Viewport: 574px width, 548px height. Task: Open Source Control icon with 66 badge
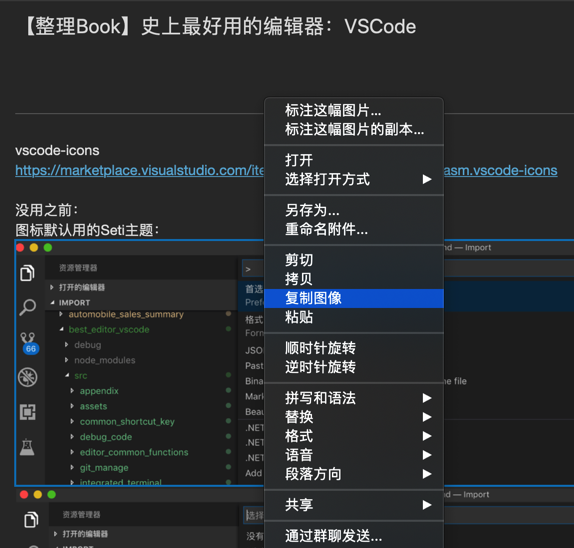pyautogui.click(x=29, y=343)
